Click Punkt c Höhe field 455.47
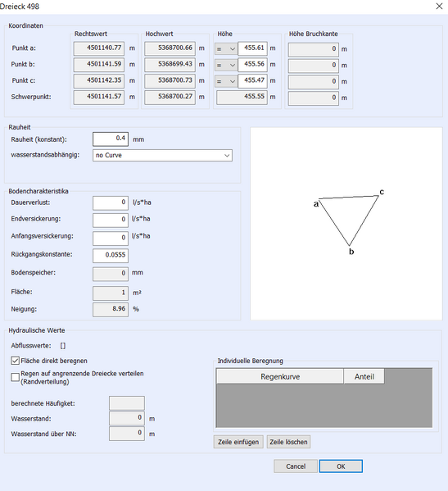This screenshot has width=448, height=491. point(253,81)
